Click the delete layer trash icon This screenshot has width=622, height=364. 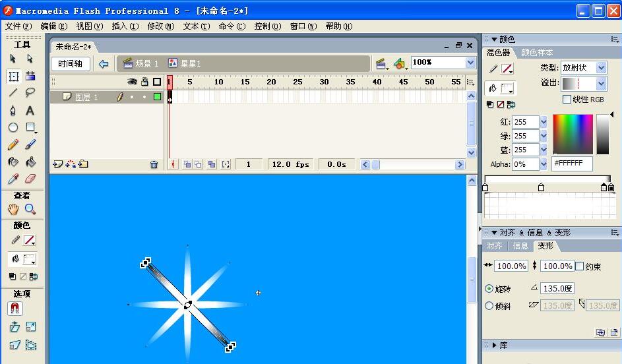tap(154, 164)
